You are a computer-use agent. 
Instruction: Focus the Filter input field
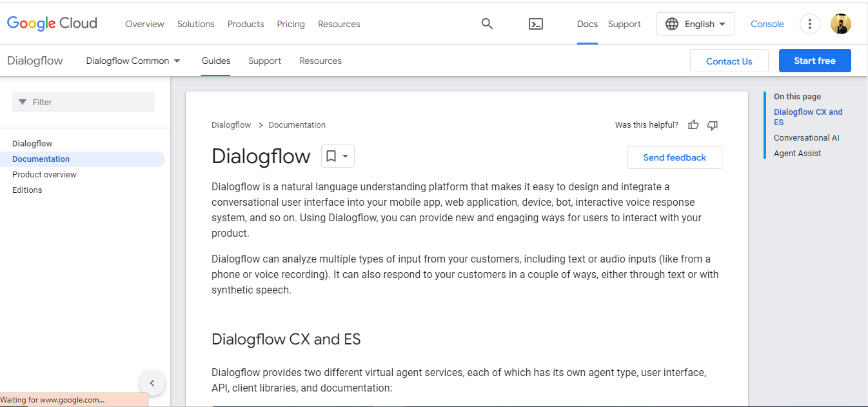coord(83,102)
